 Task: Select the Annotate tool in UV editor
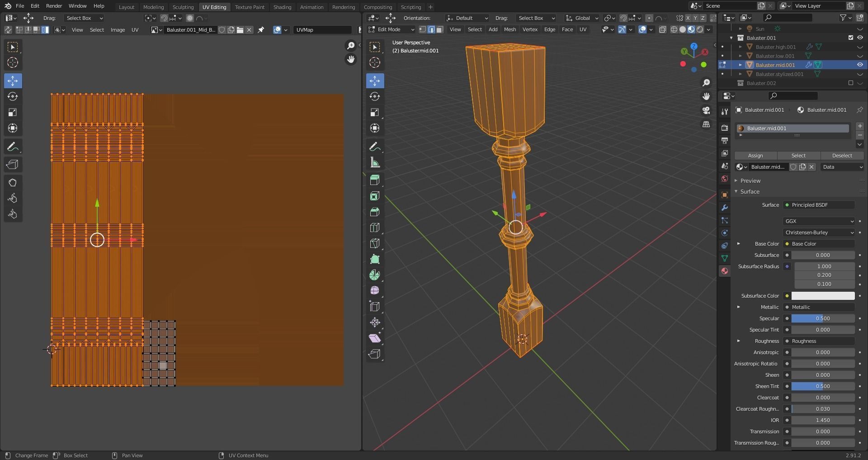(13, 147)
